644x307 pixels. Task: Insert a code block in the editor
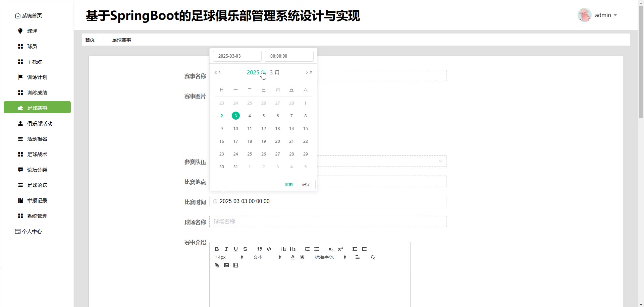(x=269, y=249)
